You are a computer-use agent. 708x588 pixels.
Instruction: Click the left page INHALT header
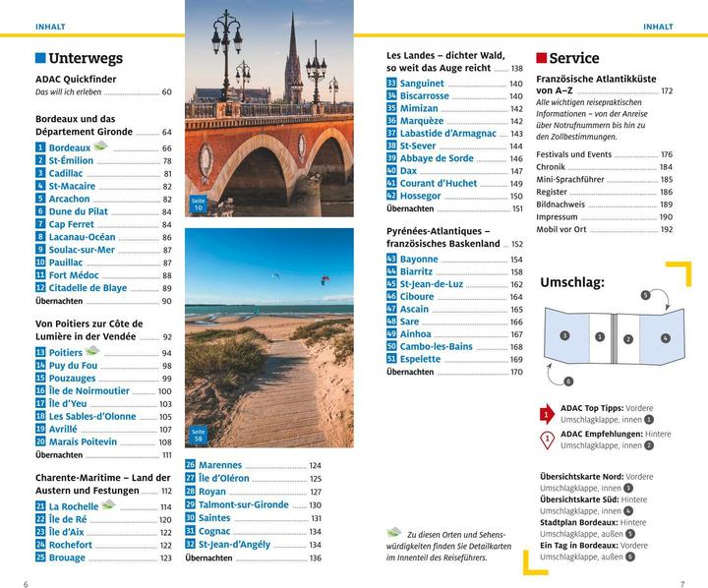[x=50, y=27]
